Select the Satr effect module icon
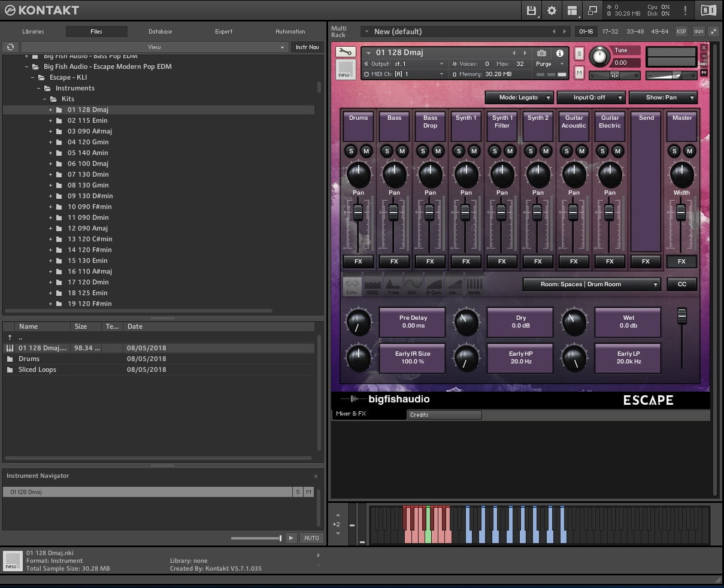Viewport: 724px width, 588px height. click(413, 285)
